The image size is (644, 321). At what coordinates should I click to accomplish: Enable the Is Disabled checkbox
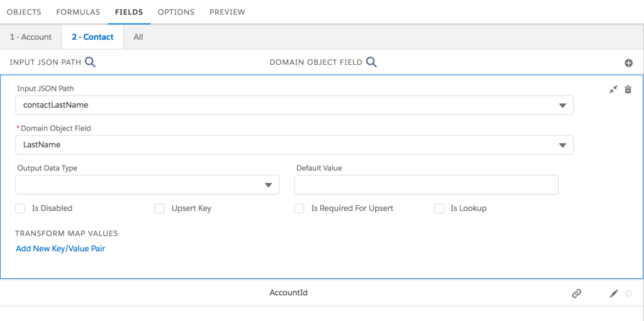[x=20, y=208]
